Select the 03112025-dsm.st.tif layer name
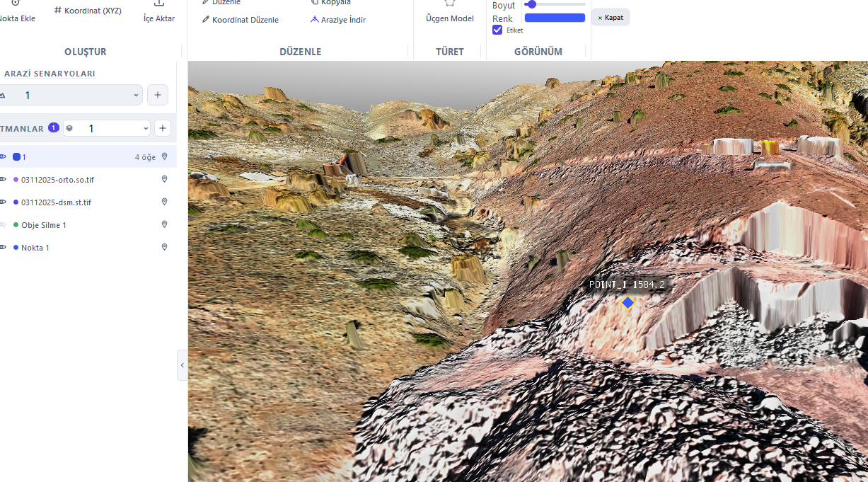This screenshot has width=868, height=482. click(56, 202)
